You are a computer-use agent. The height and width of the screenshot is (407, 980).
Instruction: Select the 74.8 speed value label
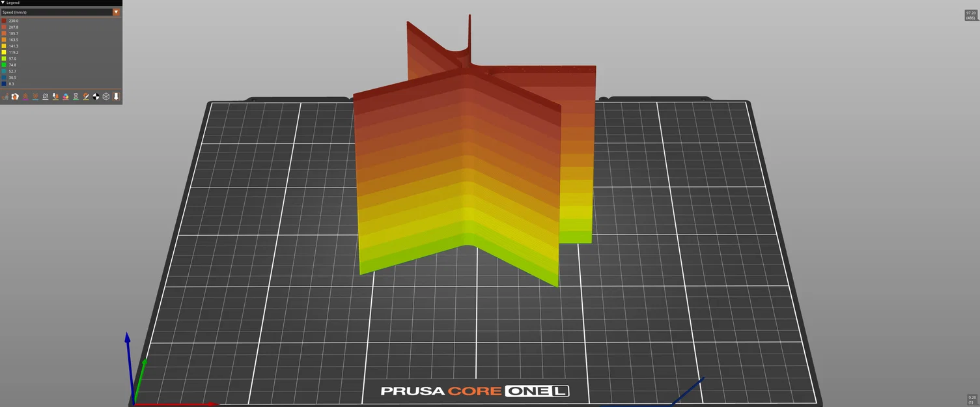[12, 65]
